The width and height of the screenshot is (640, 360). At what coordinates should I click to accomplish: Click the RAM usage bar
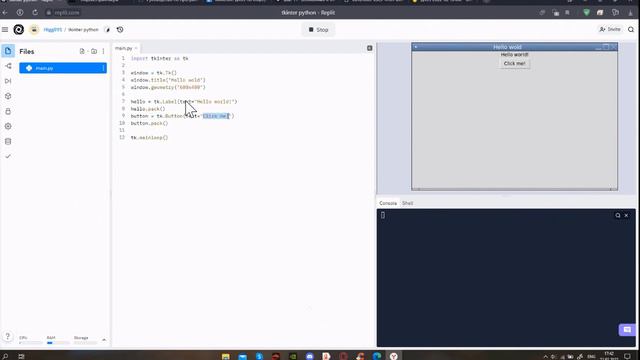[58, 343]
